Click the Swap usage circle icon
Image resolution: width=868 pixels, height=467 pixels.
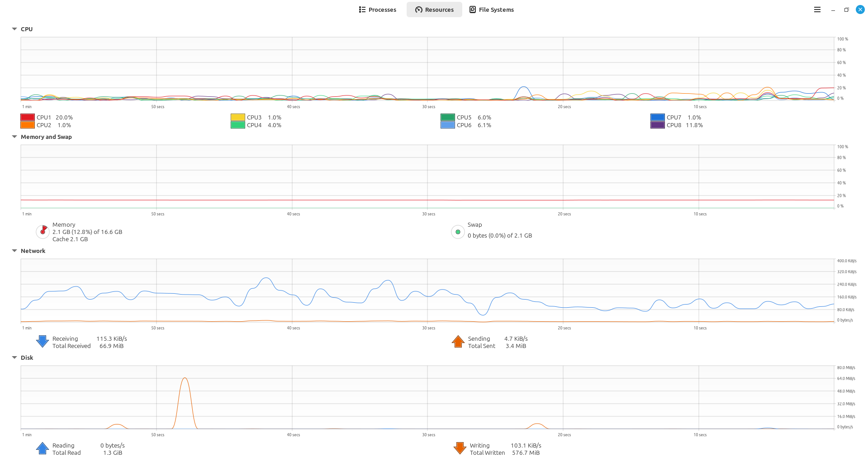[458, 232]
